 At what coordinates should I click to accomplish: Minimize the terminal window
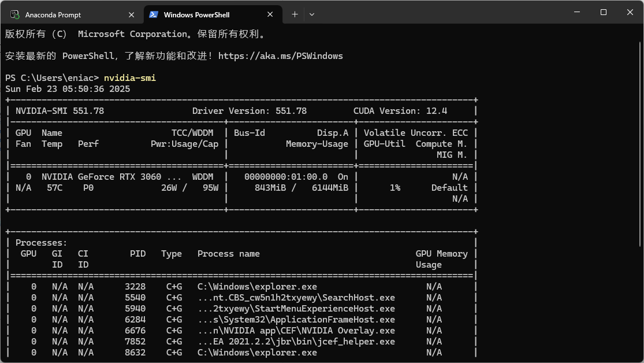point(576,12)
